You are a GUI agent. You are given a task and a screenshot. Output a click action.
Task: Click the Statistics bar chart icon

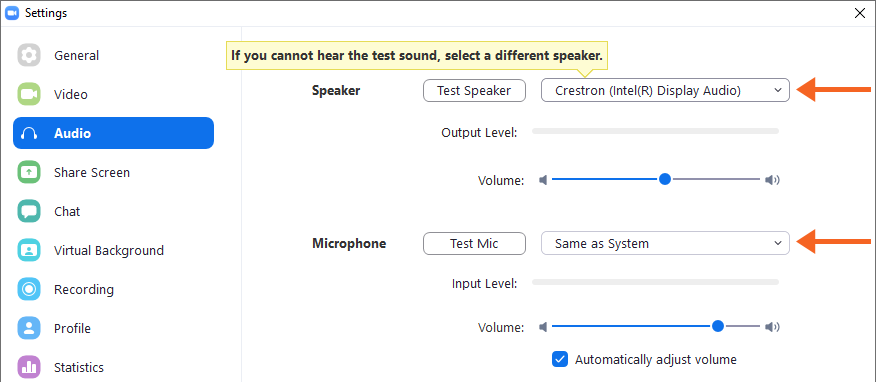click(29, 367)
